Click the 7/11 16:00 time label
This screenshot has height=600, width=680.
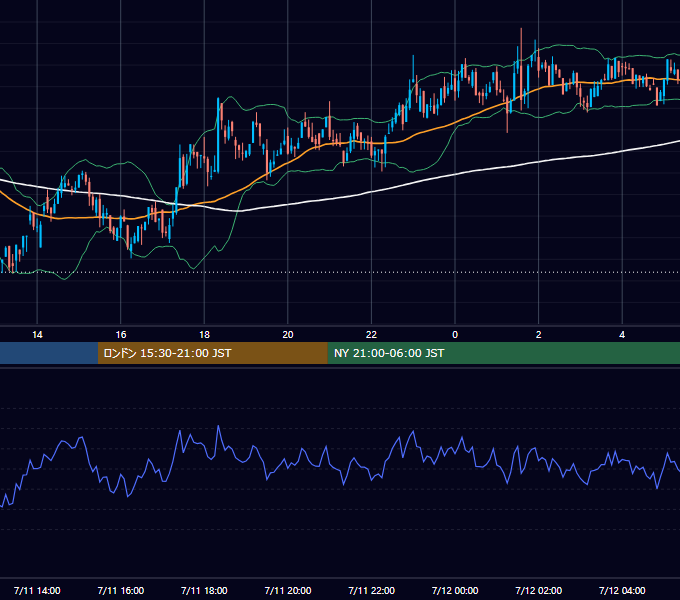[x=121, y=590]
